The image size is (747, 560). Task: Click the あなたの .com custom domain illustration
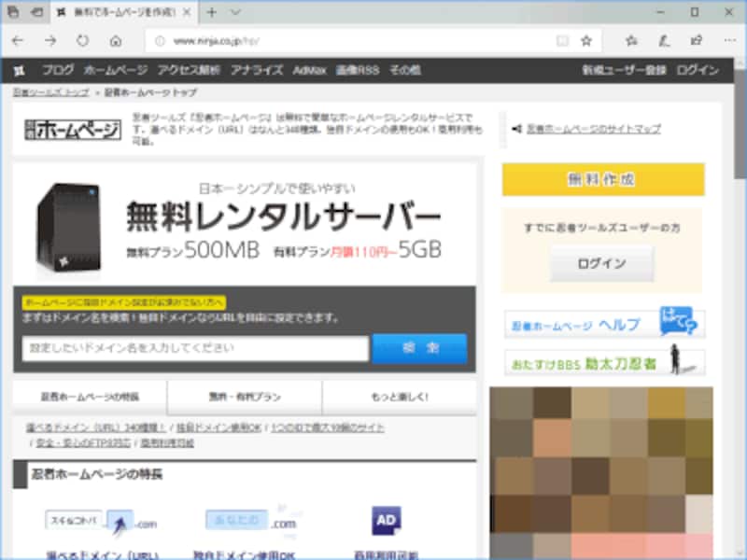click(x=251, y=522)
